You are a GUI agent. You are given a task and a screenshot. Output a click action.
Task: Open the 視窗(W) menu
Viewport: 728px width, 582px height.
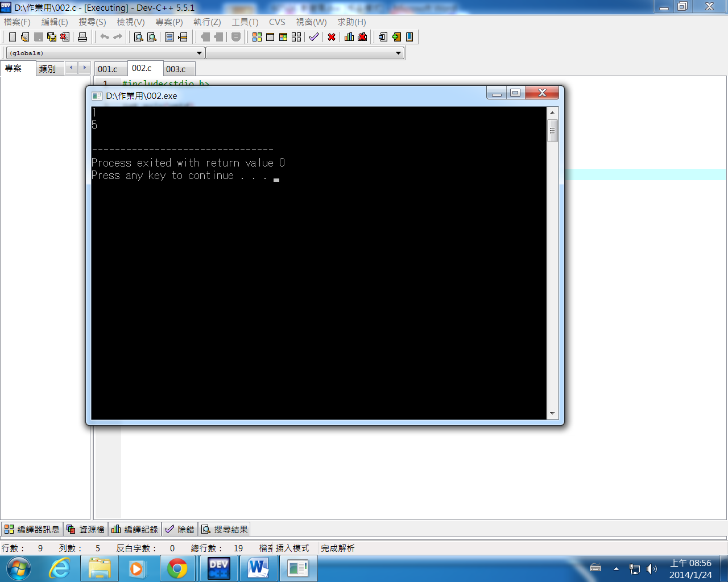(311, 22)
